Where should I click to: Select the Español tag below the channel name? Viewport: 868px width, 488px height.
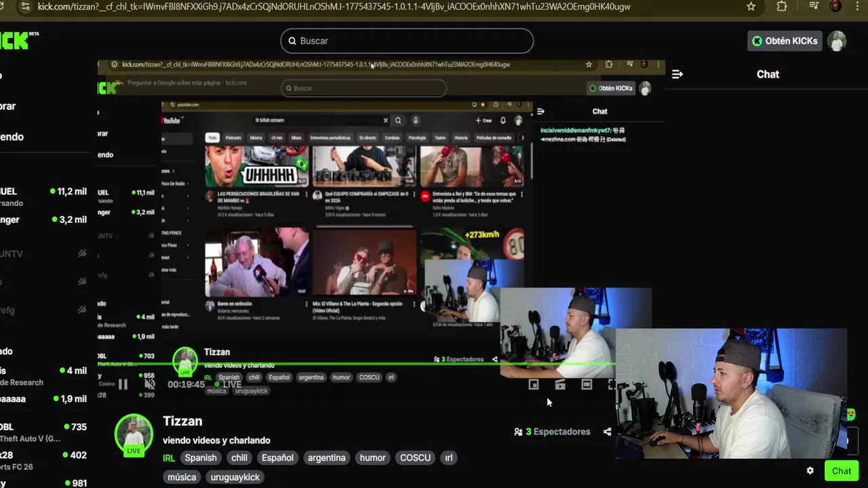pyautogui.click(x=278, y=457)
